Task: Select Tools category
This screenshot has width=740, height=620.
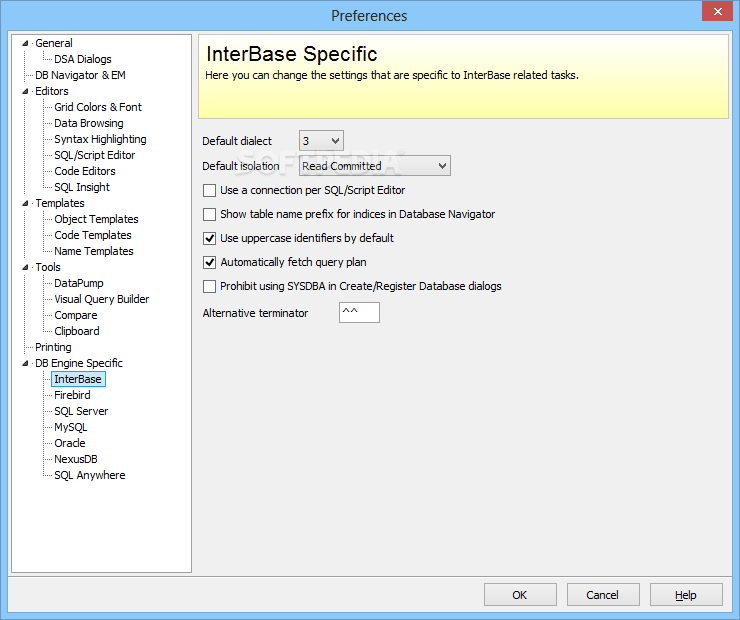Action: coord(48,268)
